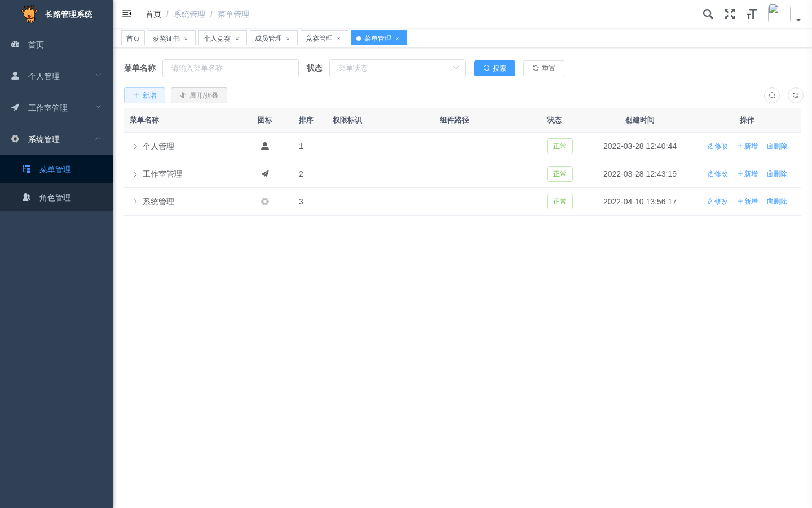The height and width of the screenshot is (508, 812).
Task: Click the gear icon in 系统管理 row
Action: (x=265, y=202)
